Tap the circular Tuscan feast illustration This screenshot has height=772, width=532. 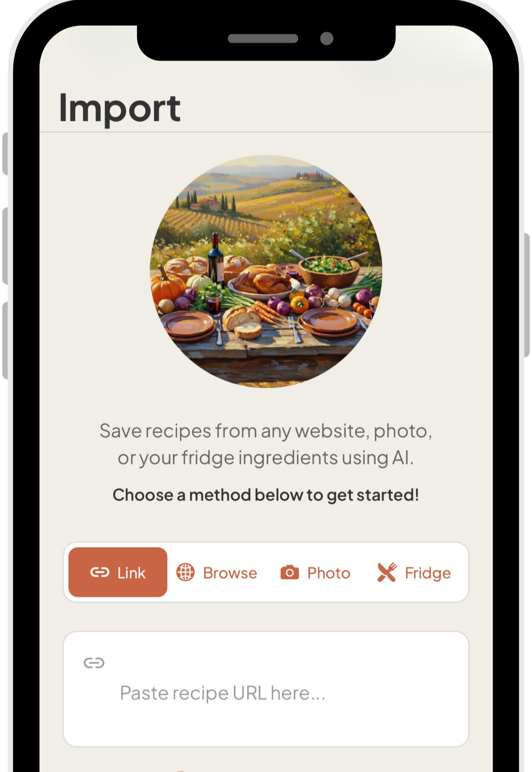(266, 272)
